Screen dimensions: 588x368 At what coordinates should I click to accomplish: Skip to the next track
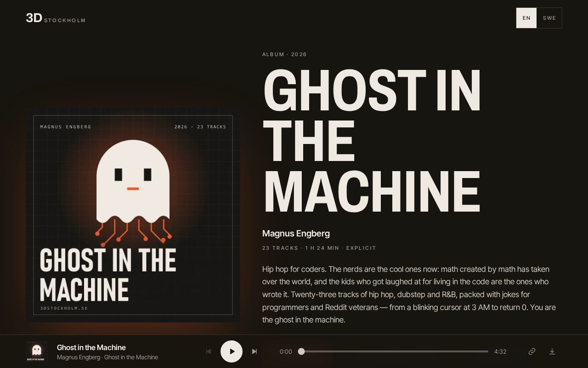[254, 351]
